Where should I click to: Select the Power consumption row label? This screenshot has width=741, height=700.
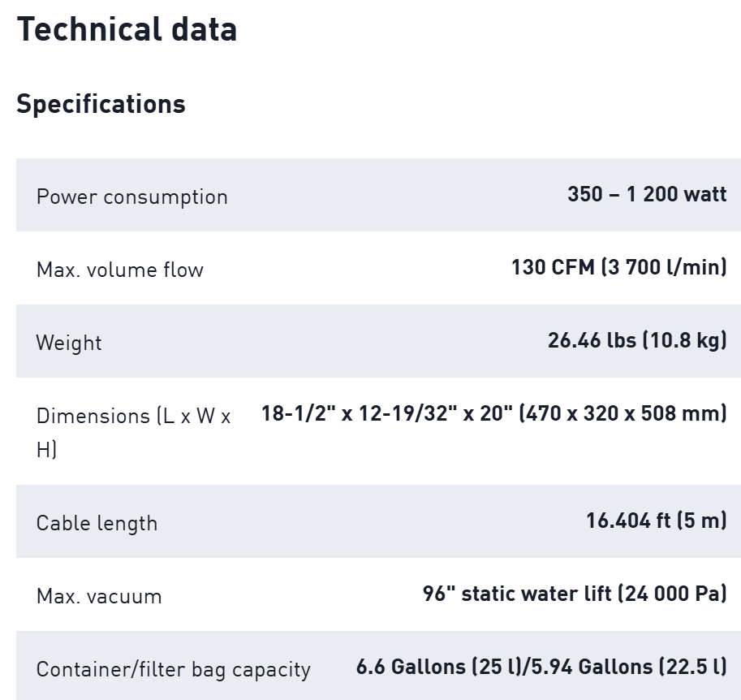[x=131, y=197]
